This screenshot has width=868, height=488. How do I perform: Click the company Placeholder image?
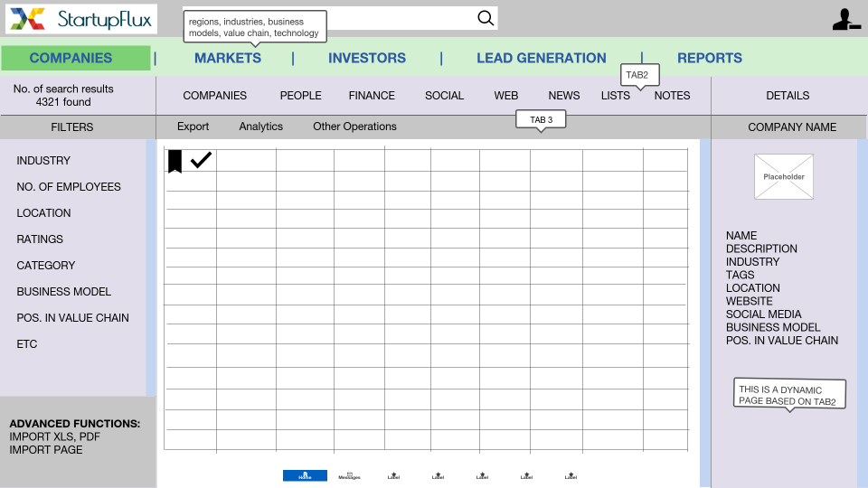coord(784,176)
